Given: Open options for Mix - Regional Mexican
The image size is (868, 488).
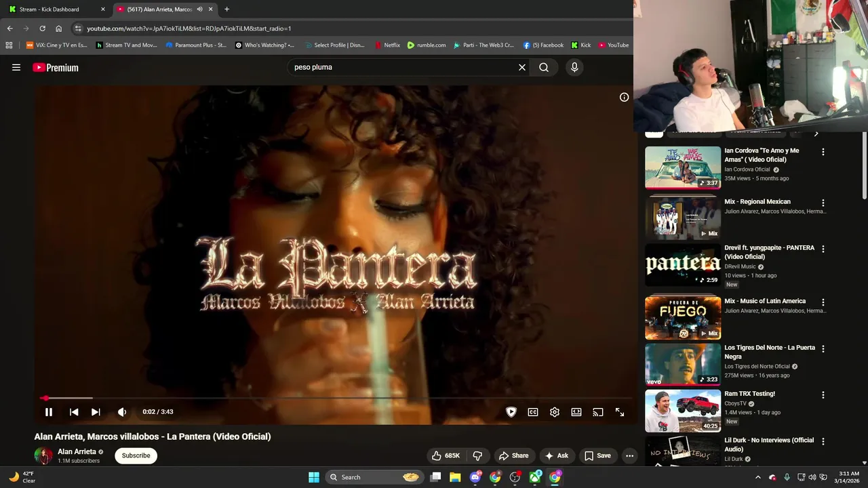Looking at the screenshot, I should (823, 203).
